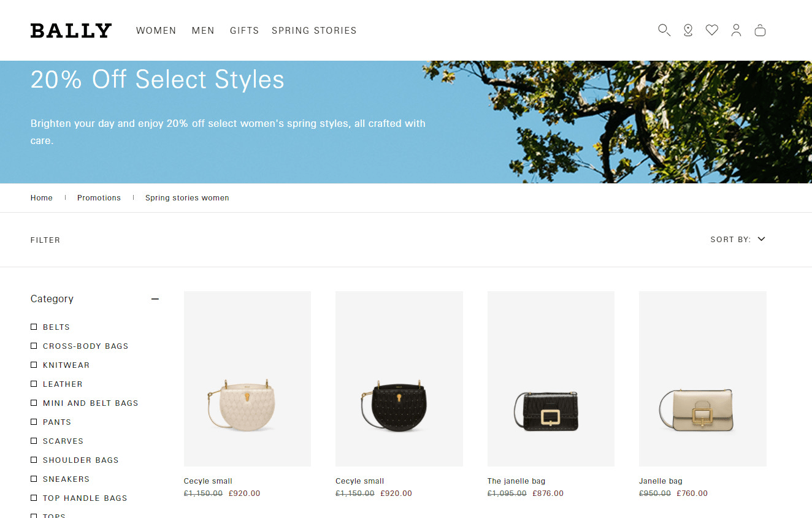
Task: Go to Promotions breadcrumb link
Action: point(99,198)
